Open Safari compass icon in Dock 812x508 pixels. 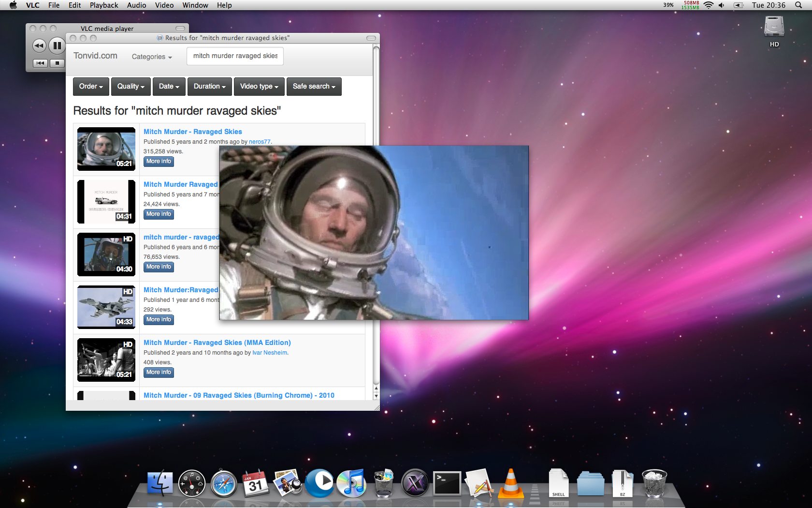224,483
